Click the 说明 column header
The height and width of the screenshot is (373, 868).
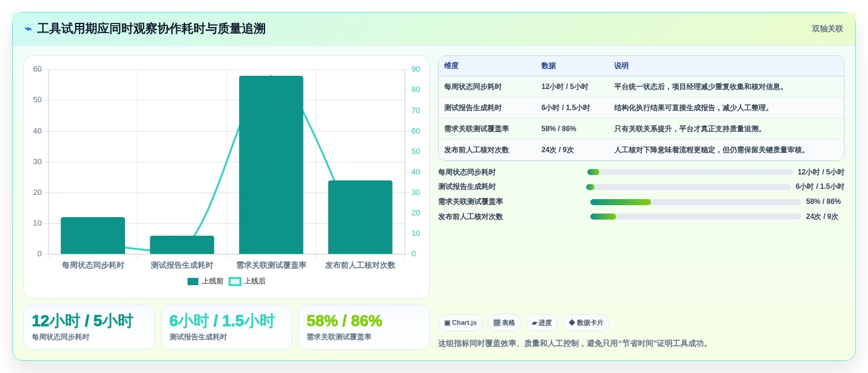(x=622, y=66)
